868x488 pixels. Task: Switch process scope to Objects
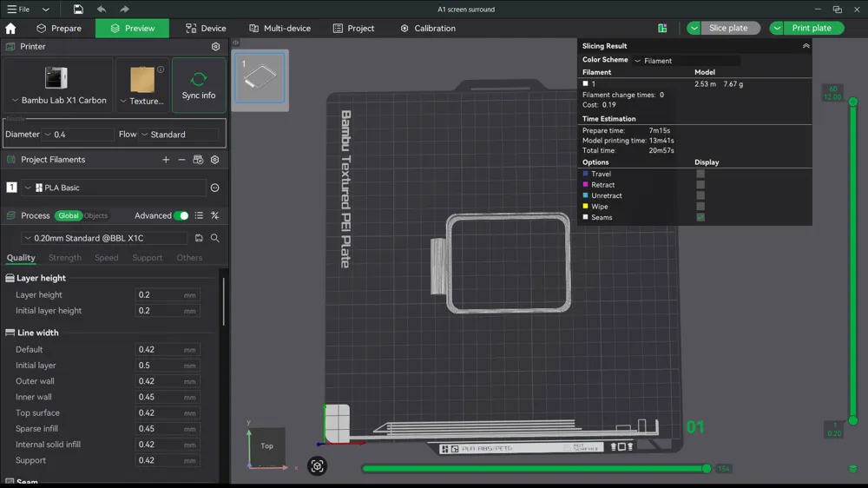pyautogui.click(x=95, y=215)
